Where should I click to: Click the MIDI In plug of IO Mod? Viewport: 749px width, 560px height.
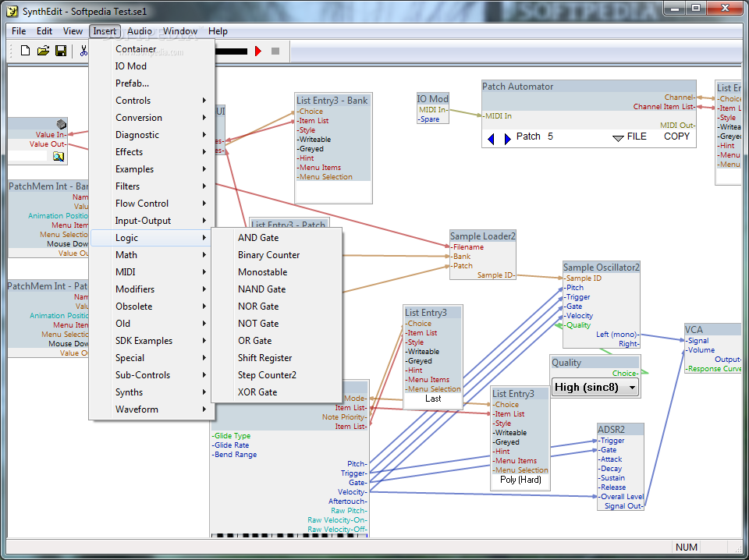pyautogui.click(x=433, y=110)
